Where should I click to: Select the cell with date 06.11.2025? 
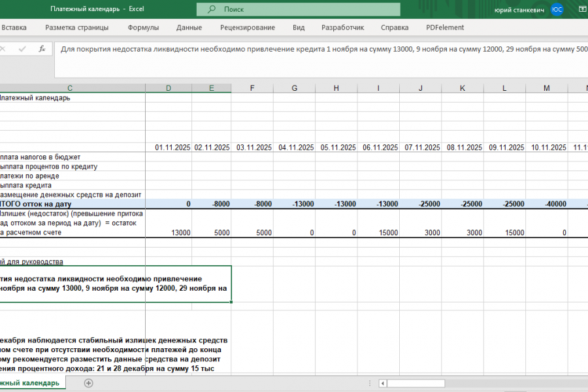point(379,148)
